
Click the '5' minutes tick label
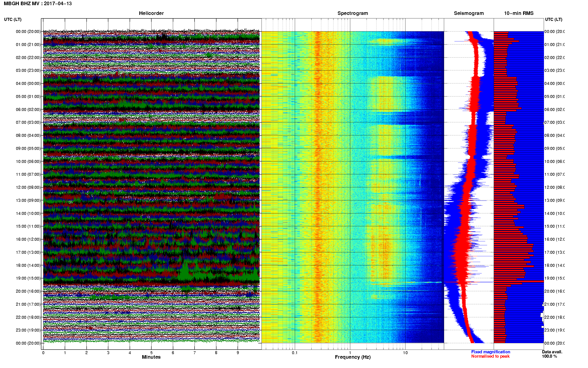pos(151,353)
